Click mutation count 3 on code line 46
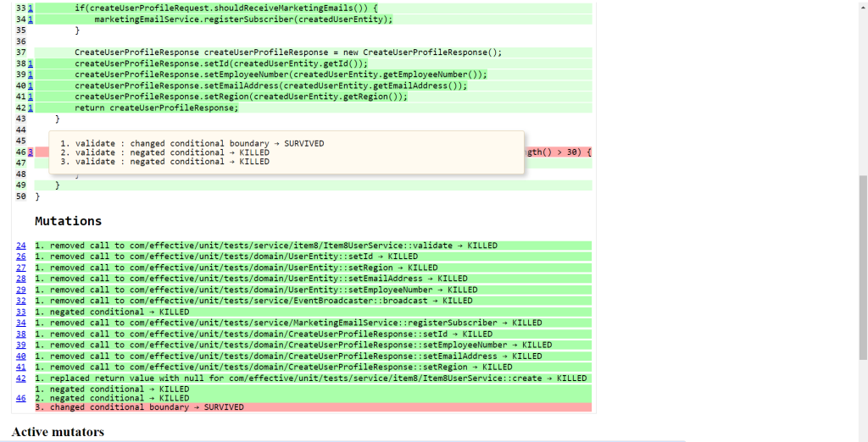868x442 pixels. (x=31, y=152)
